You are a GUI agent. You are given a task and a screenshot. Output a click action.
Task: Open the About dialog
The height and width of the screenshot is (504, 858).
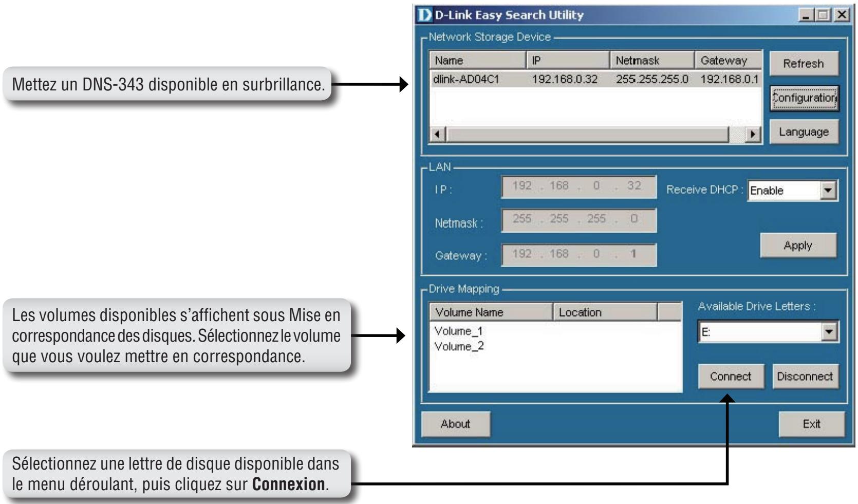[455, 424]
